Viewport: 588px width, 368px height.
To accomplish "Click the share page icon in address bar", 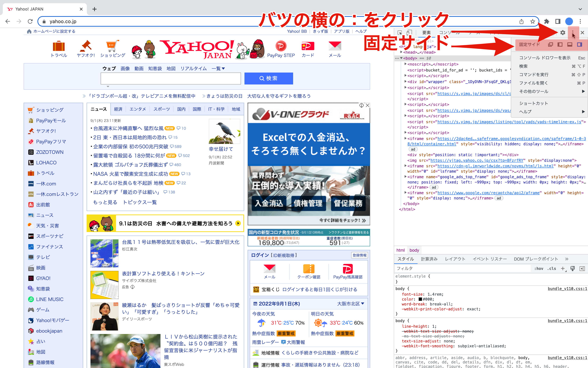I will pyautogui.click(x=521, y=21).
